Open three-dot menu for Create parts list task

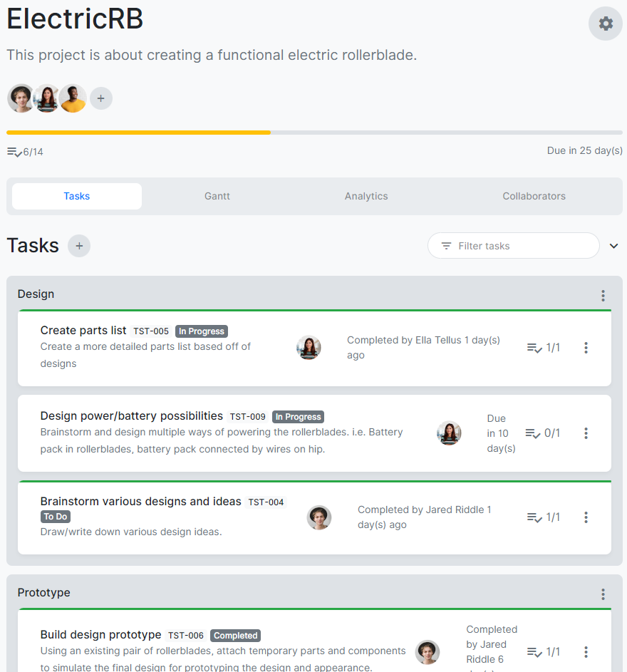(586, 348)
